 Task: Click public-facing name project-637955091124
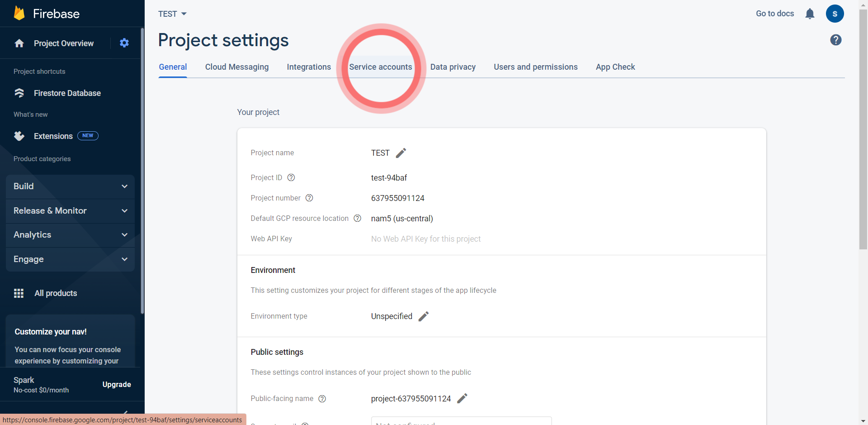point(411,399)
